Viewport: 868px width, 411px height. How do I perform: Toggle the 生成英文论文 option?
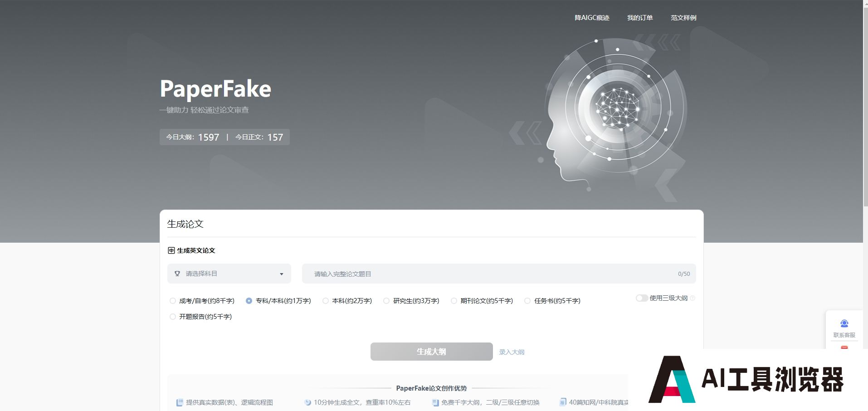point(191,250)
